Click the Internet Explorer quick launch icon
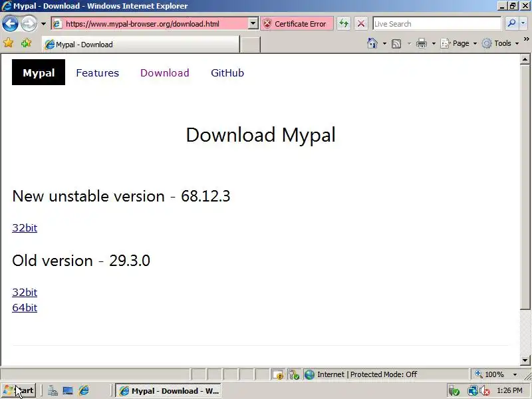 (x=84, y=391)
